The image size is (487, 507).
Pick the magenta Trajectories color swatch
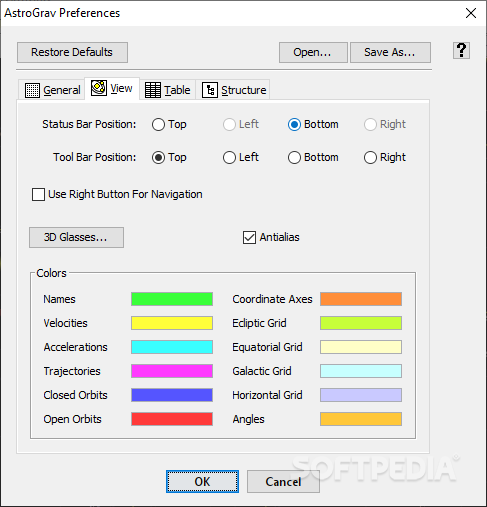(x=172, y=371)
